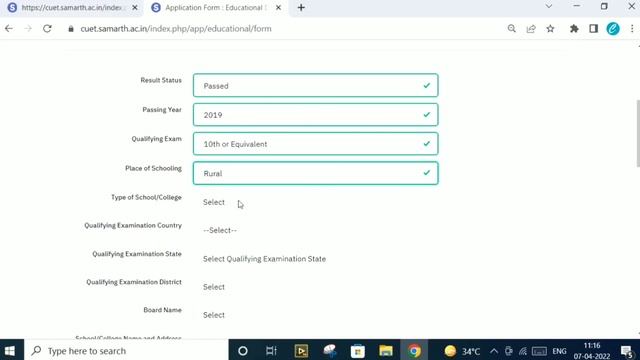The width and height of the screenshot is (640, 360).
Task: Open the Place of Schooling dropdown
Action: pos(316,173)
